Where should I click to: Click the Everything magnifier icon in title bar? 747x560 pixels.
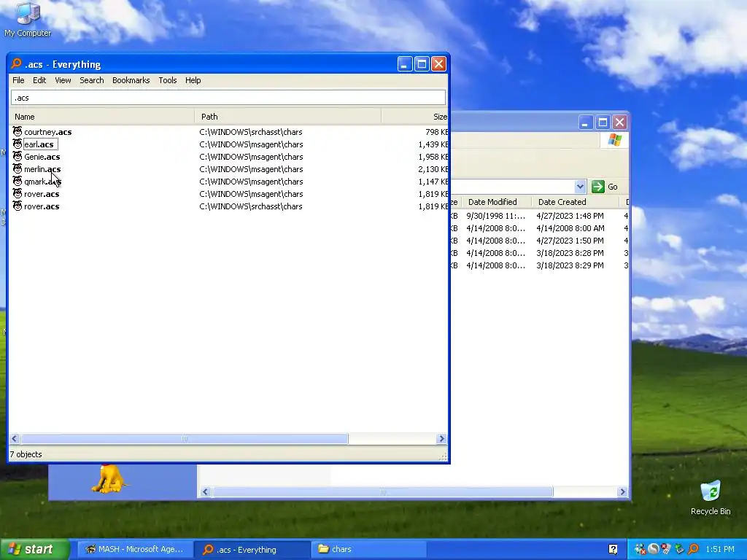point(17,63)
